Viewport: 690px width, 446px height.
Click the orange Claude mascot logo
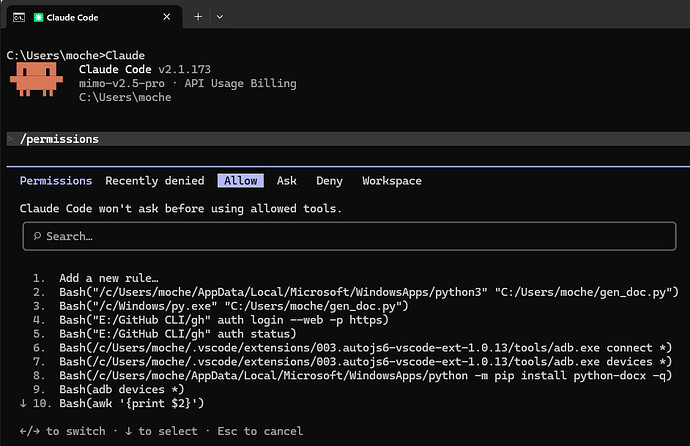coord(36,79)
